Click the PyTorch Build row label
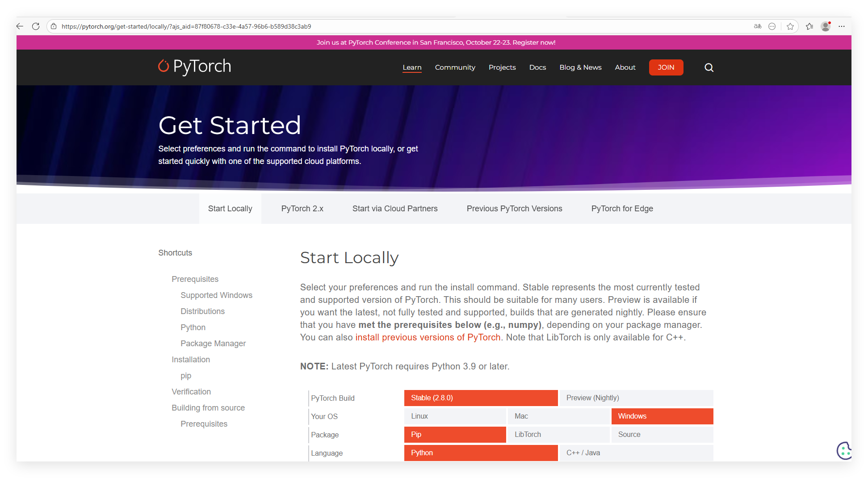 (x=333, y=398)
